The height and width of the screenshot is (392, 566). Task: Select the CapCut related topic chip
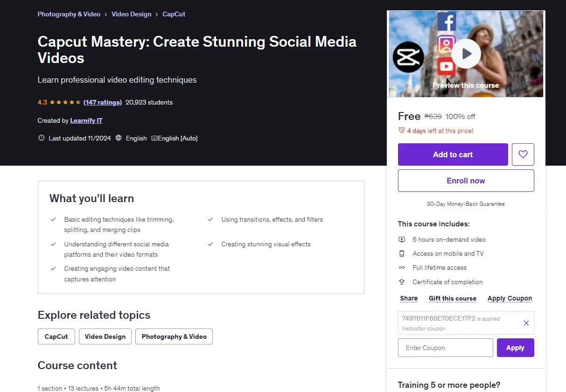pos(56,336)
